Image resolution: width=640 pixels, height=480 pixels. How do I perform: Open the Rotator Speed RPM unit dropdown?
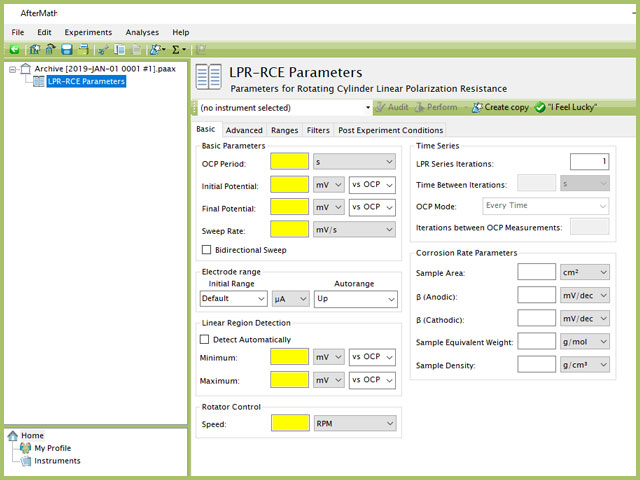pyautogui.click(x=355, y=424)
